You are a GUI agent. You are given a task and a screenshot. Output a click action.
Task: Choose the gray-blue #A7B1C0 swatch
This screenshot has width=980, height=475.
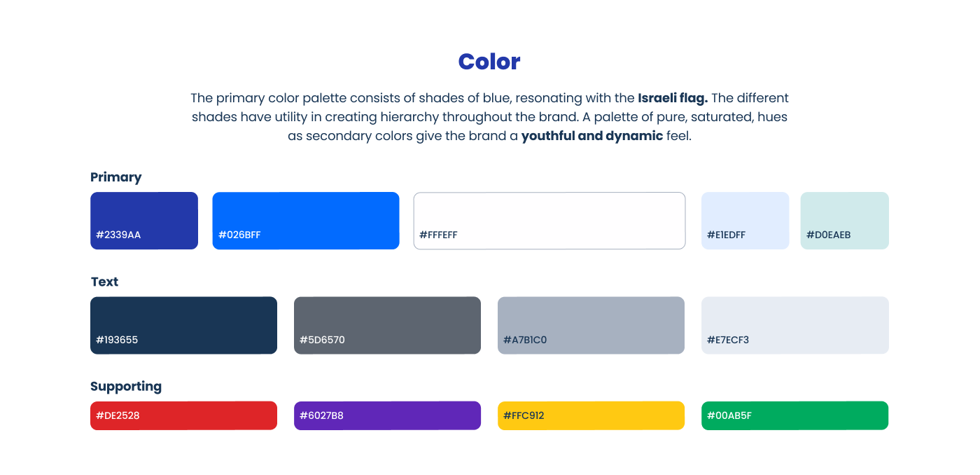coord(591,325)
